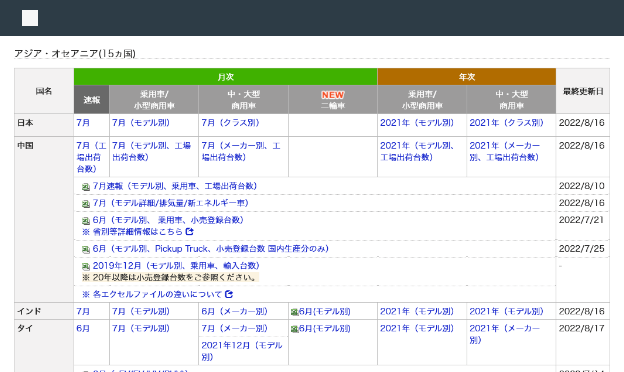Open India 速報 7月 link
Screen dimensions: 624x372
83,311
